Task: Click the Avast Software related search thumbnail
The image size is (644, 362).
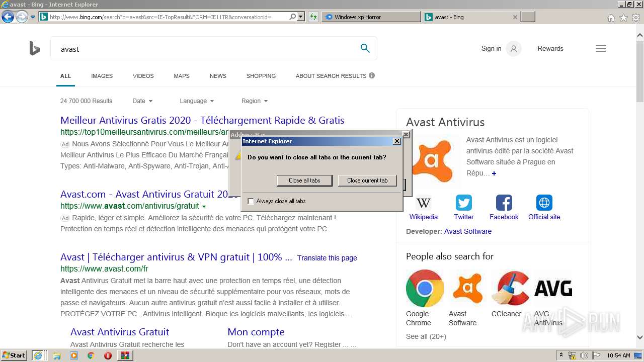Action: [467, 289]
